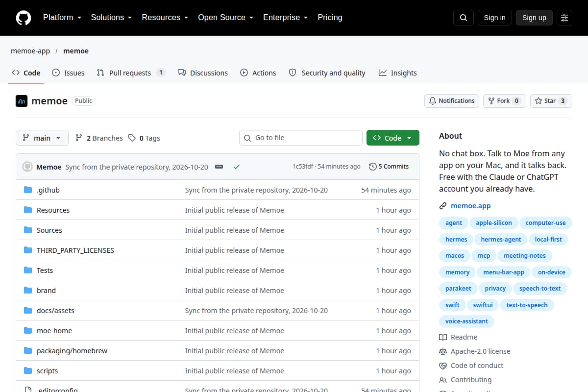Click the moe-home folder icon
This screenshot has width=588, height=392.
pos(28,331)
